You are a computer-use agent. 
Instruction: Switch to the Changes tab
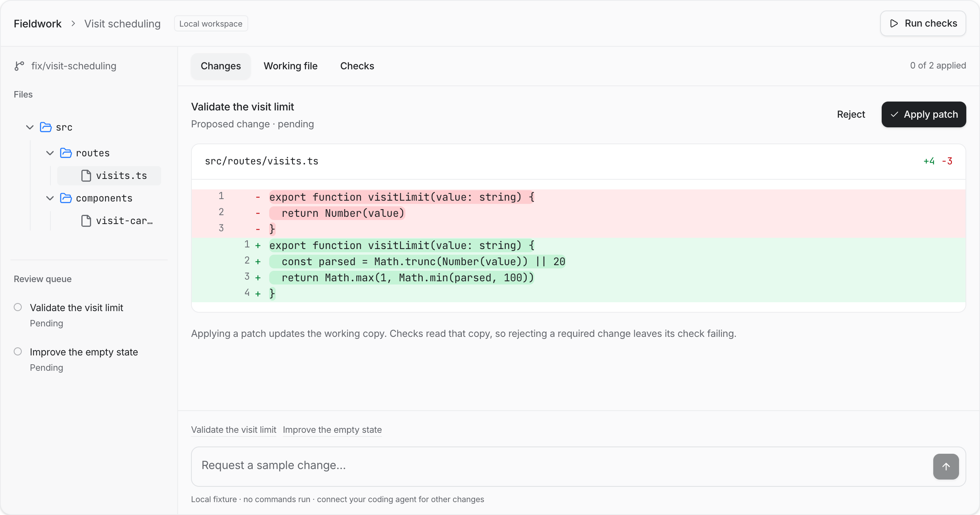coord(221,66)
